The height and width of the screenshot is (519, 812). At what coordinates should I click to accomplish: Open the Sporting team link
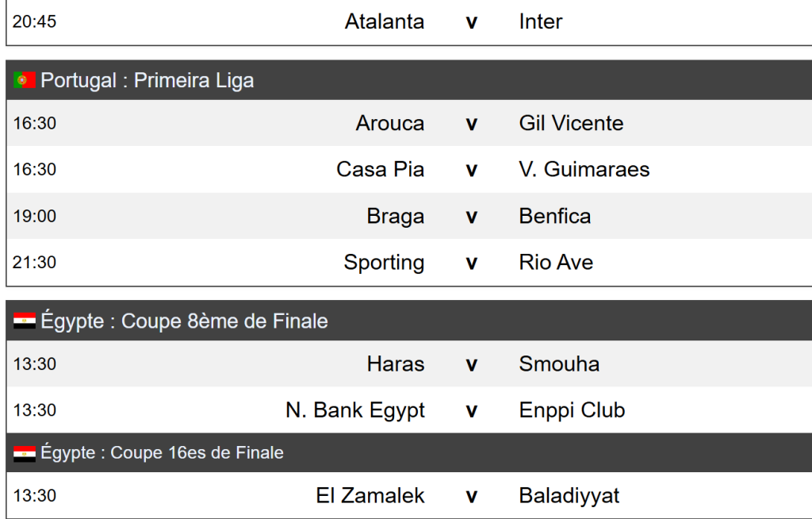384,262
